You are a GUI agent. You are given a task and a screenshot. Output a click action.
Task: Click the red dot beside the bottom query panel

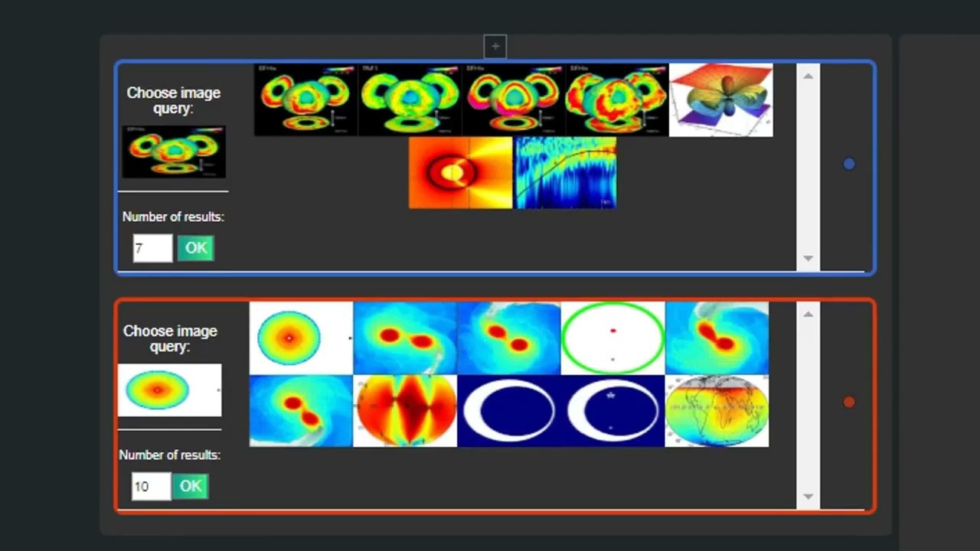coord(849,402)
